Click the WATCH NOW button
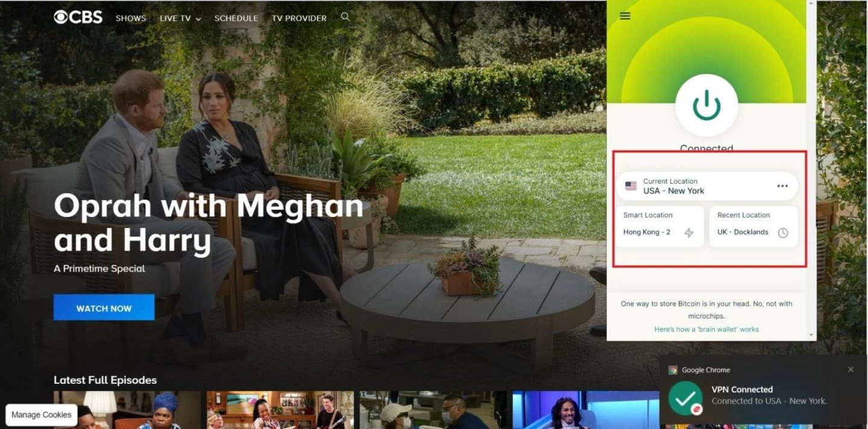868x429 pixels. pos(104,308)
